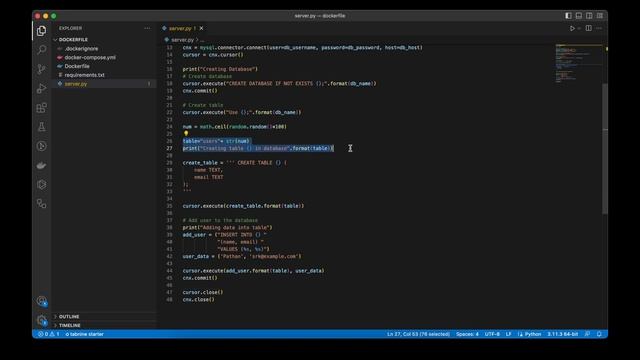Change file encoding UTF-8
Image resolution: width=640 pixels, height=360 pixels.
coord(492,334)
